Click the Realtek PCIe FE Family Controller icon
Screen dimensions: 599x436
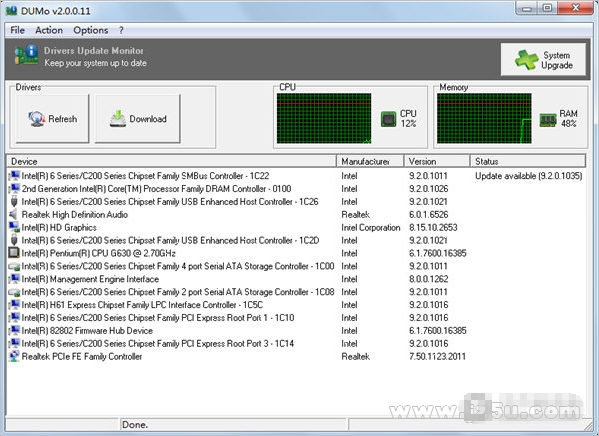click(14, 356)
